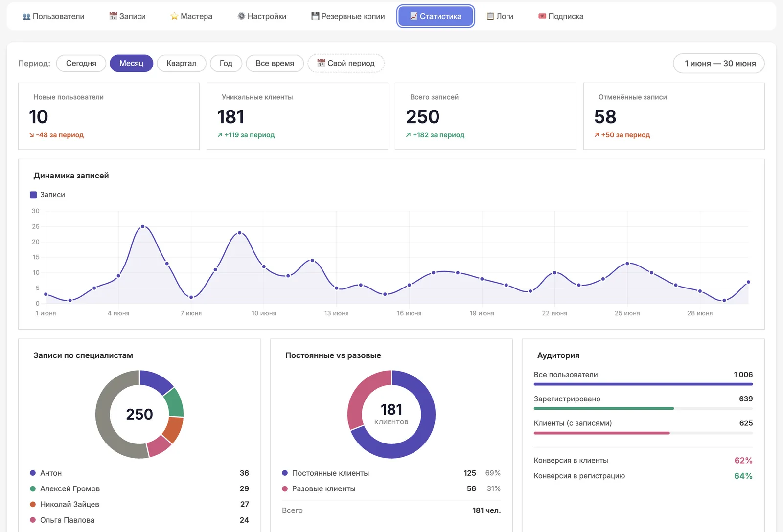783x532 pixels.
Task: Toggle the Записи chart legend item
Action: (47, 195)
